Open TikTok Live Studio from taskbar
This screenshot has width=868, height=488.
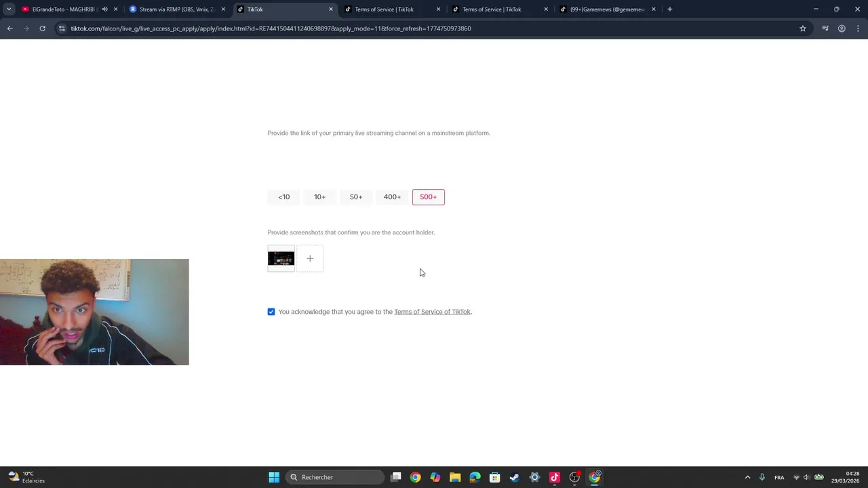tap(555, 477)
